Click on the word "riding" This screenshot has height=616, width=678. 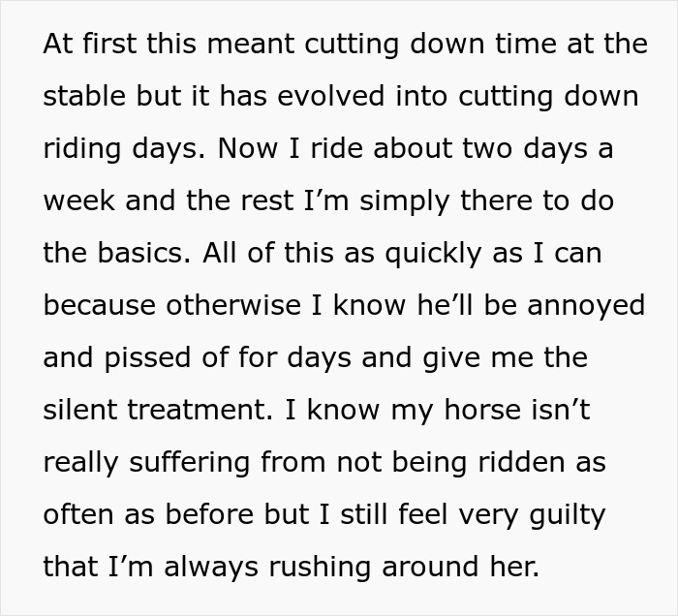pos(81,149)
